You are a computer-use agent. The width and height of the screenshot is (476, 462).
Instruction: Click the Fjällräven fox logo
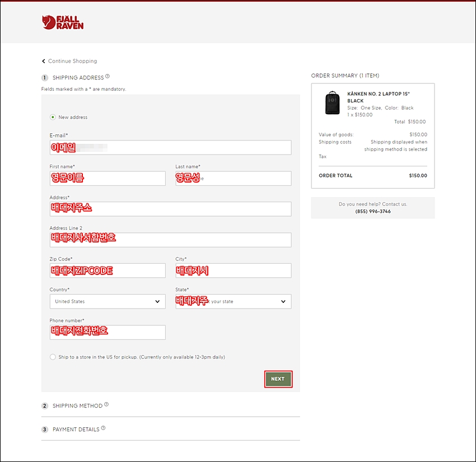(63, 22)
